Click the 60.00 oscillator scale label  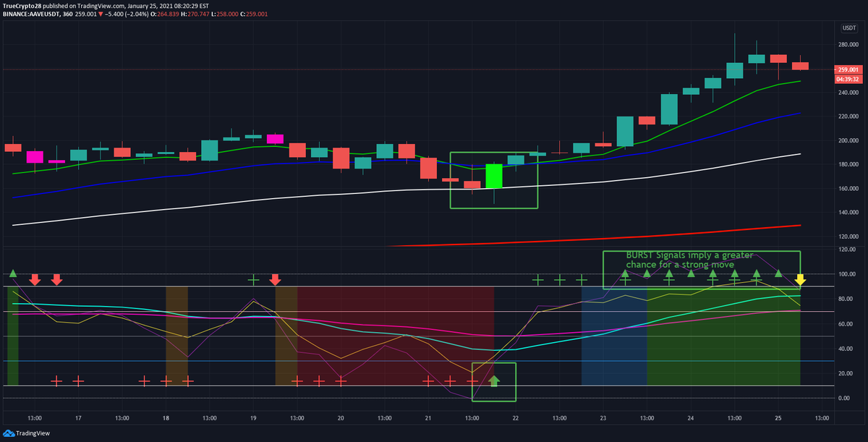pyautogui.click(x=847, y=323)
